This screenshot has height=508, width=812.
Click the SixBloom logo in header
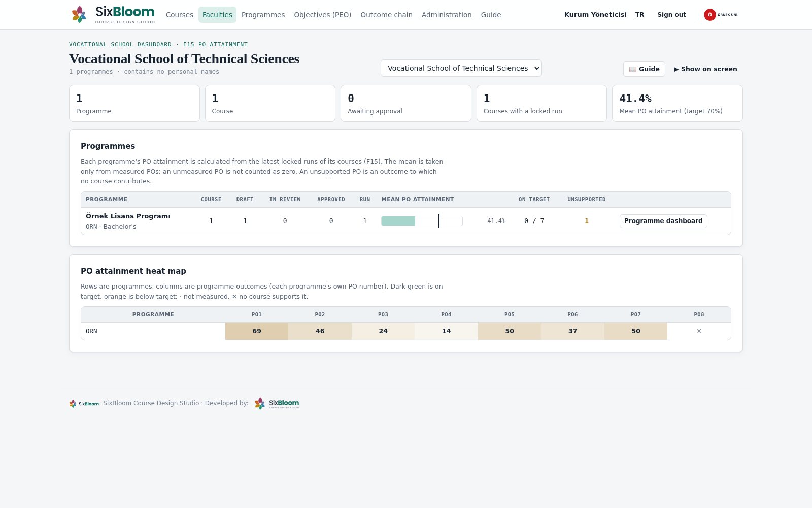pos(113,15)
